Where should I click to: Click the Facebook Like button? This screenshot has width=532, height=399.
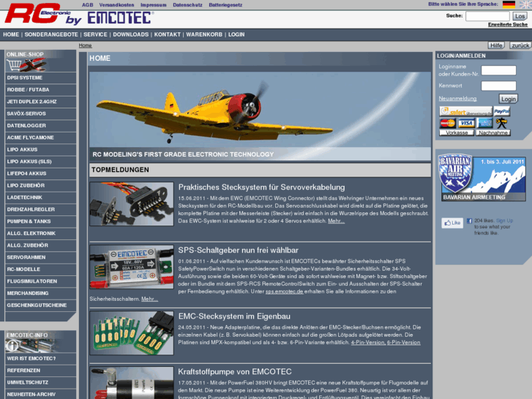[452, 223]
